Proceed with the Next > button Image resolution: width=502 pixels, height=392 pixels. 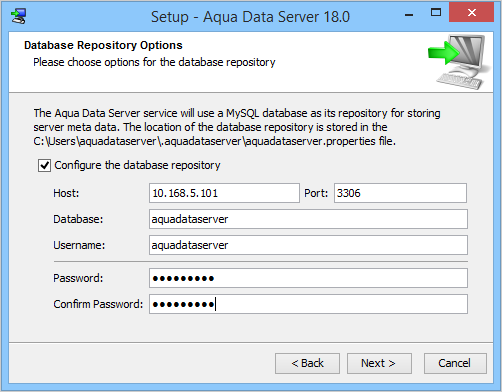[x=379, y=363]
